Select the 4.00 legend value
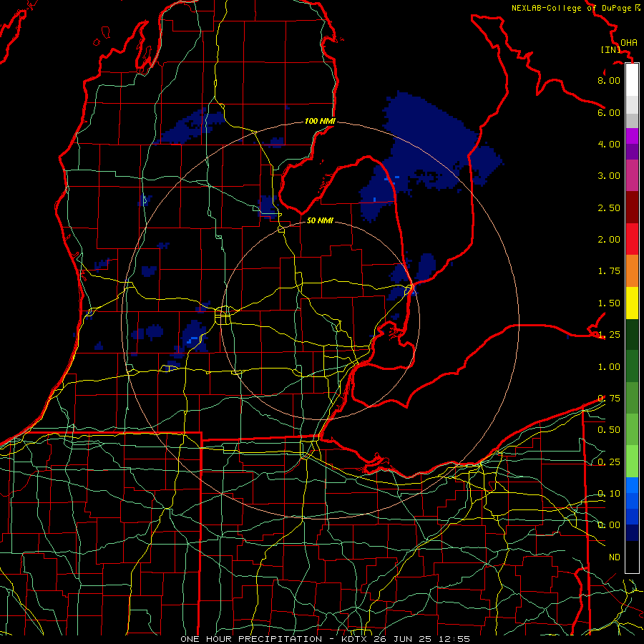 coord(609,144)
